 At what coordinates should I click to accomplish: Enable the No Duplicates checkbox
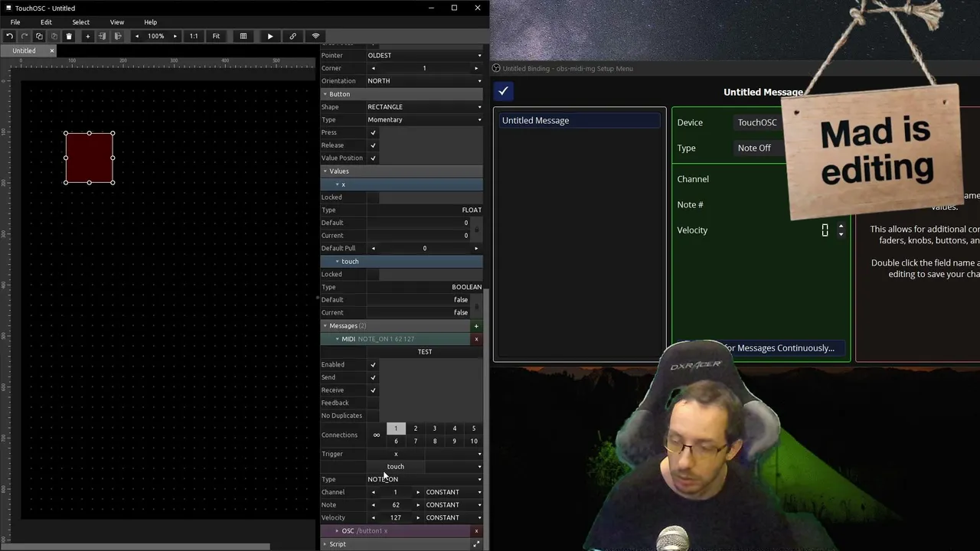tap(373, 416)
